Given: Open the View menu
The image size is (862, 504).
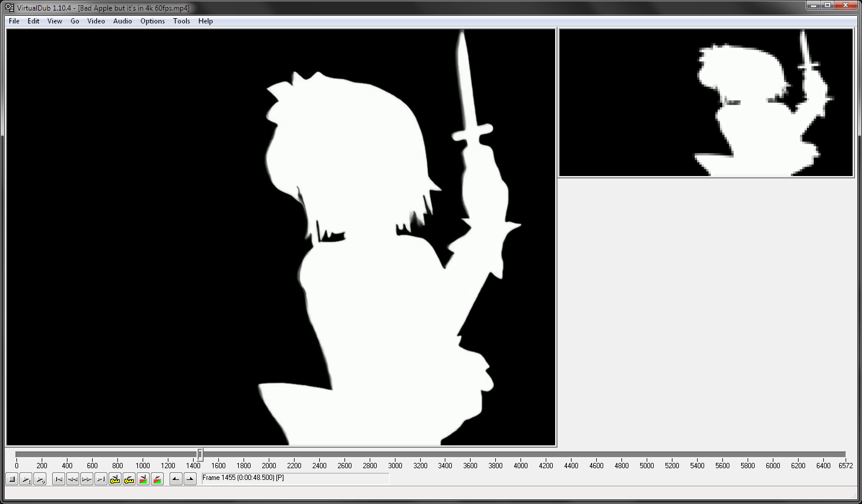Looking at the screenshot, I should point(55,21).
